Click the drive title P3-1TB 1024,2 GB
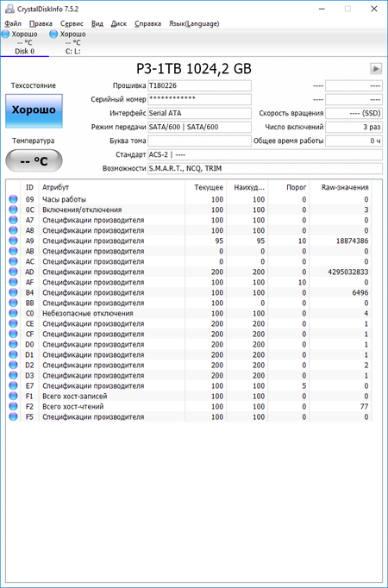 point(193,69)
